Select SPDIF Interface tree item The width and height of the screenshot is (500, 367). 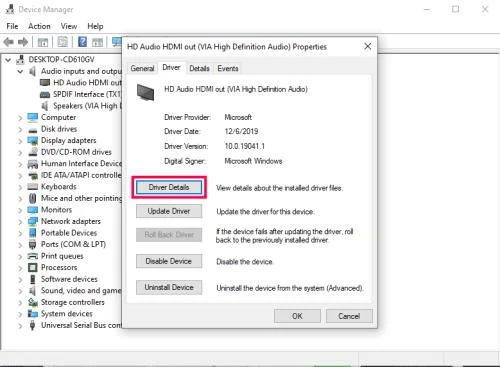click(80, 94)
